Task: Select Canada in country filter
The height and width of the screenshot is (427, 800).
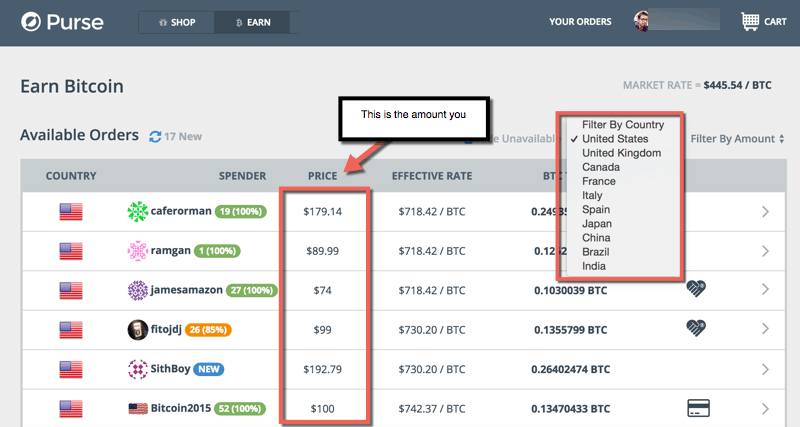Action: click(601, 167)
